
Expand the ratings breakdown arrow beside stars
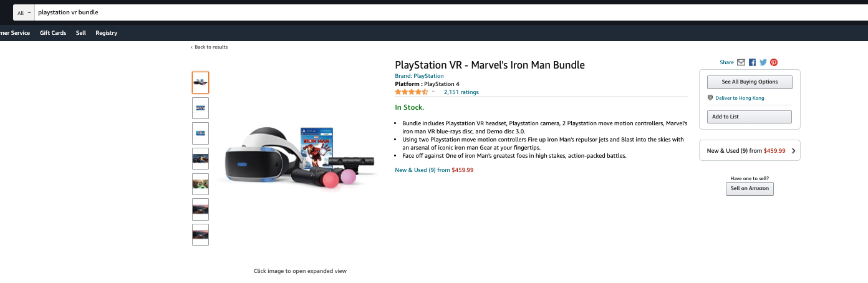coord(433,92)
